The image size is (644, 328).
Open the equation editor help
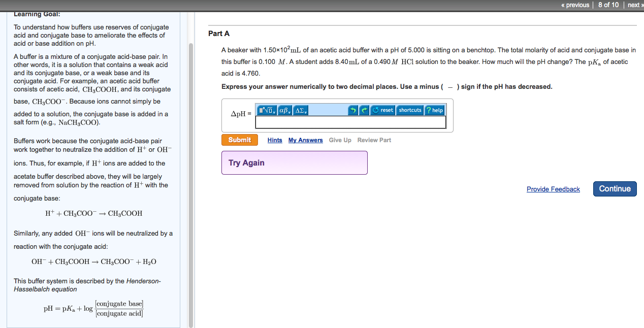click(434, 110)
